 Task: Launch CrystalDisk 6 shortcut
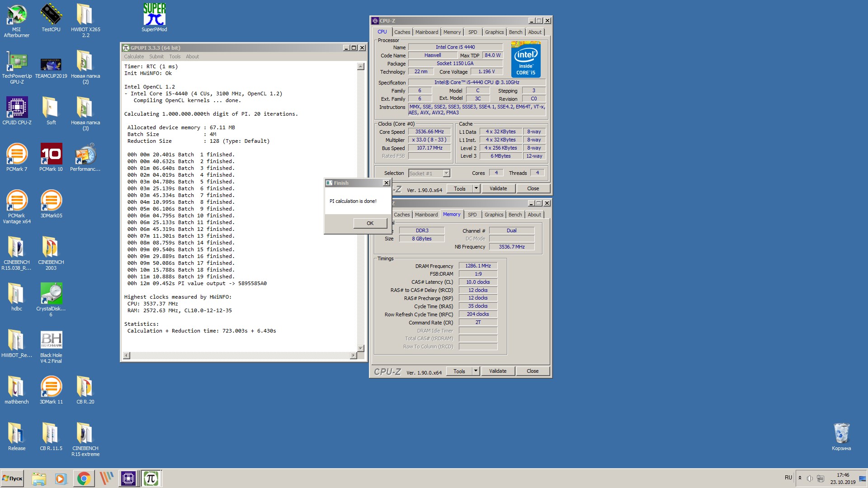[51, 300]
